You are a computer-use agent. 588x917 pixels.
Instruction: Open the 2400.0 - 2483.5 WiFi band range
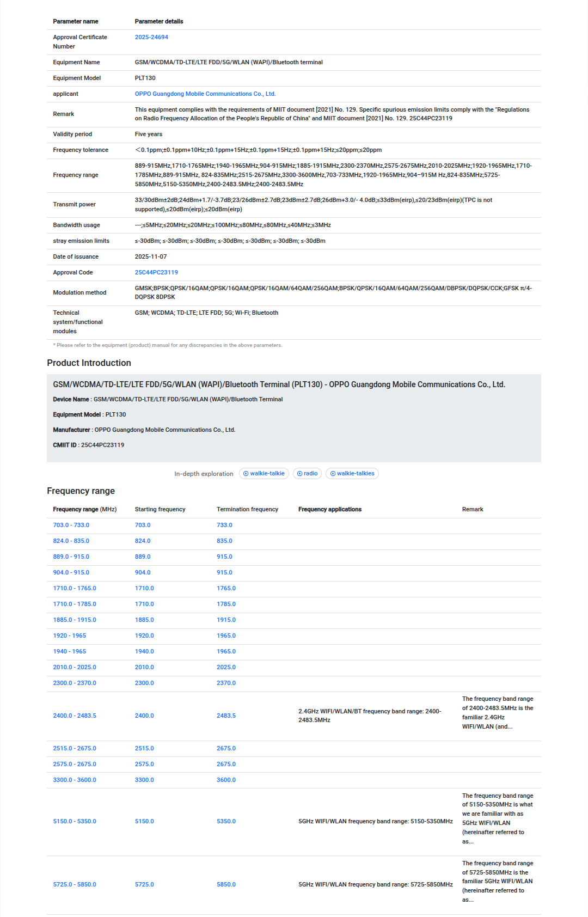pos(74,716)
